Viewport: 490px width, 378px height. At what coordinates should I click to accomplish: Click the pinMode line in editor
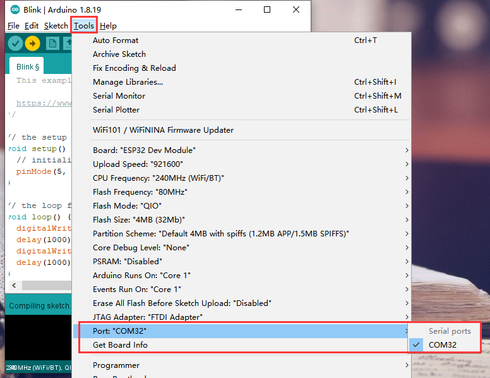[x=41, y=172]
